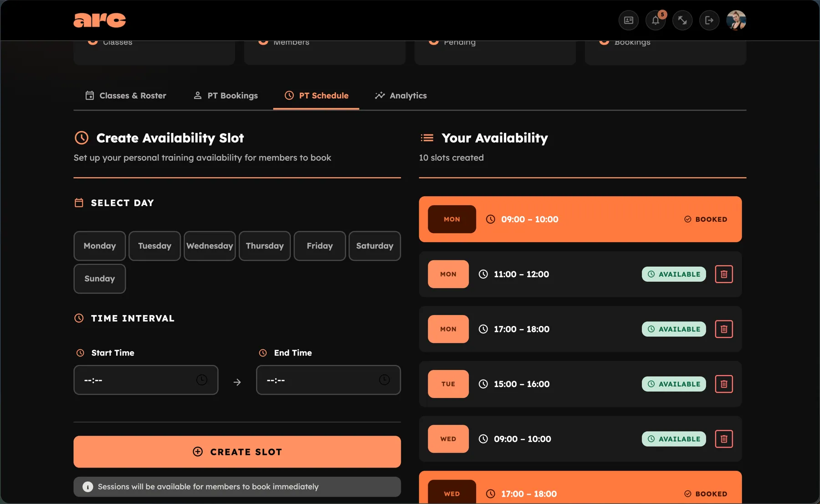
Task: Click the Start Time input field
Action: pos(146,380)
